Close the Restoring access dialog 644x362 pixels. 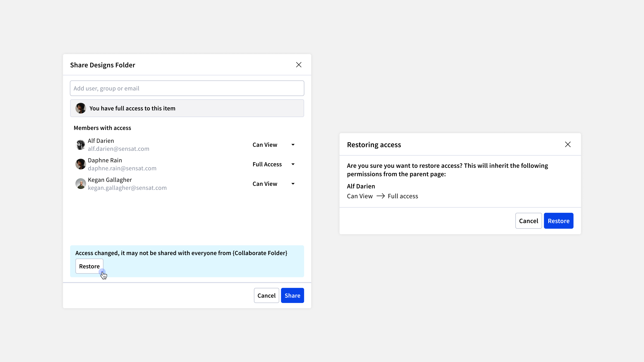coord(568,144)
